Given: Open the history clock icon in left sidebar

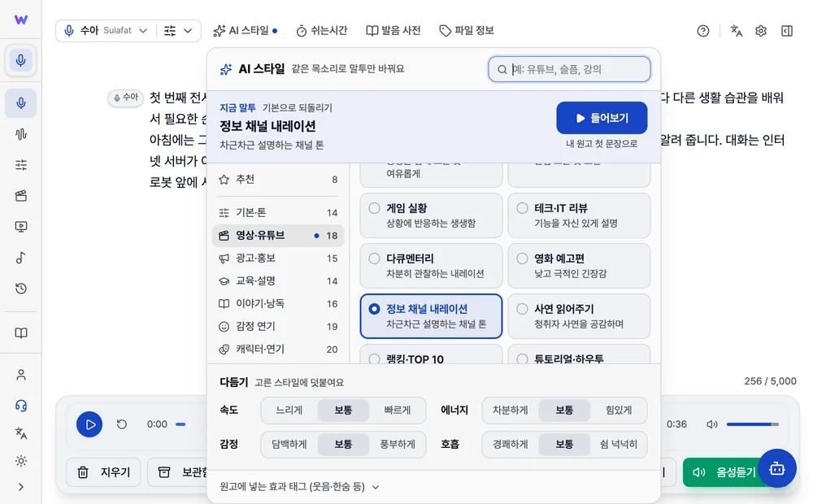Looking at the screenshot, I should tap(21, 289).
